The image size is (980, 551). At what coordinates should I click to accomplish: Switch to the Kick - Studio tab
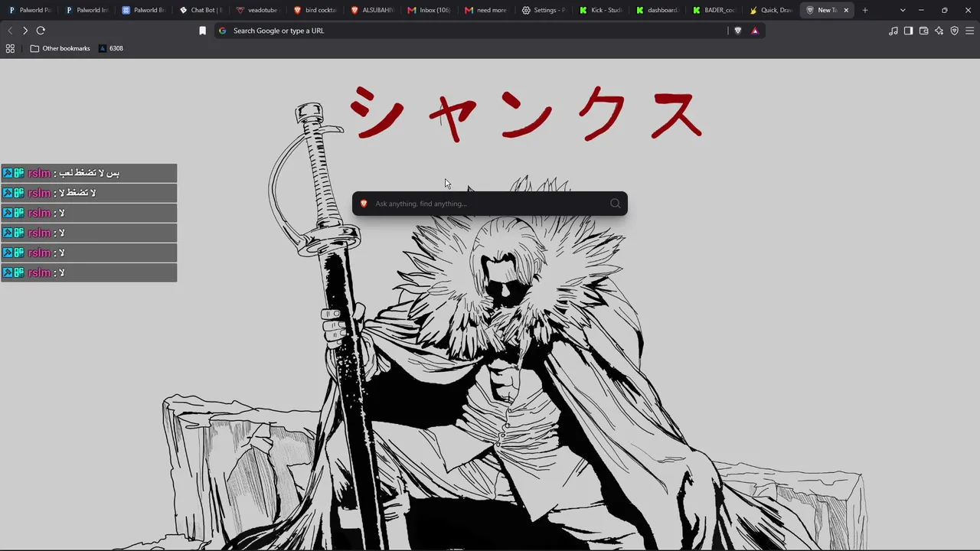click(x=601, y=10)
